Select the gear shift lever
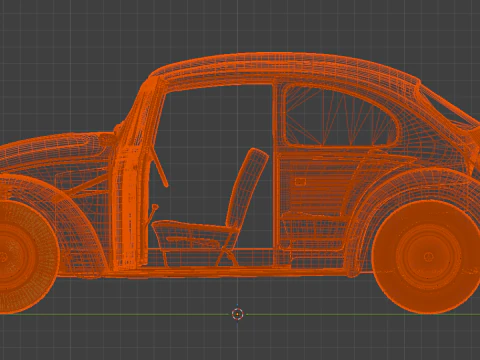 [x=152, y=215]
